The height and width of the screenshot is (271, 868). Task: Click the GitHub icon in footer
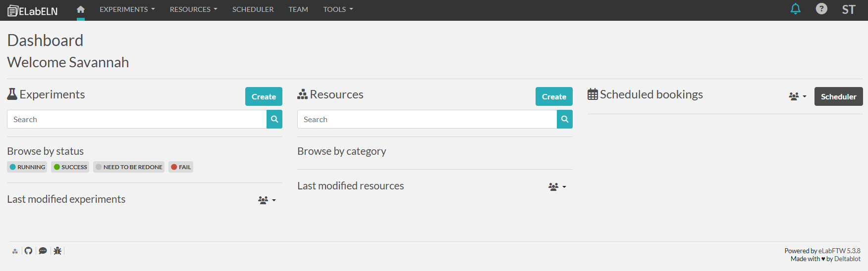tap(28, 251)
